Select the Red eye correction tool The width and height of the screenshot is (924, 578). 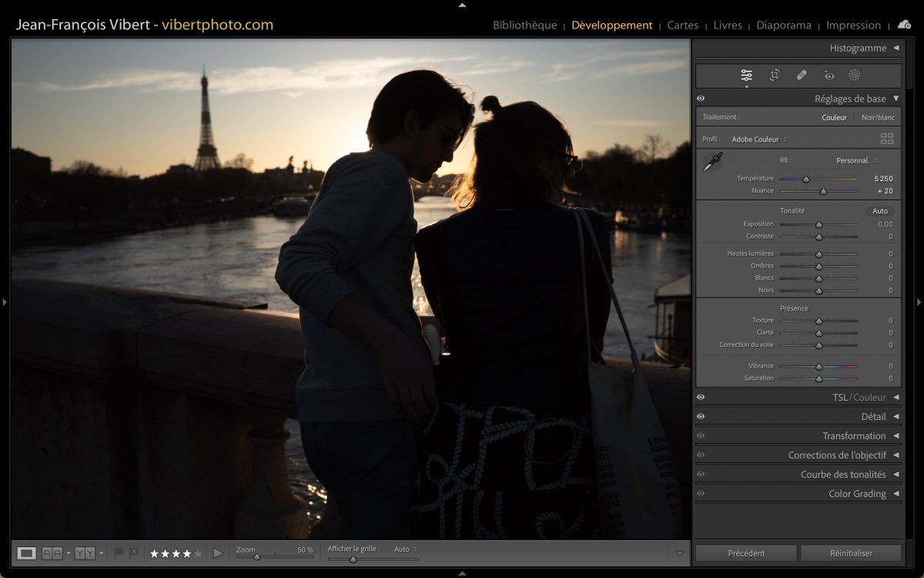pyautogui.click(x=829, y=76)
